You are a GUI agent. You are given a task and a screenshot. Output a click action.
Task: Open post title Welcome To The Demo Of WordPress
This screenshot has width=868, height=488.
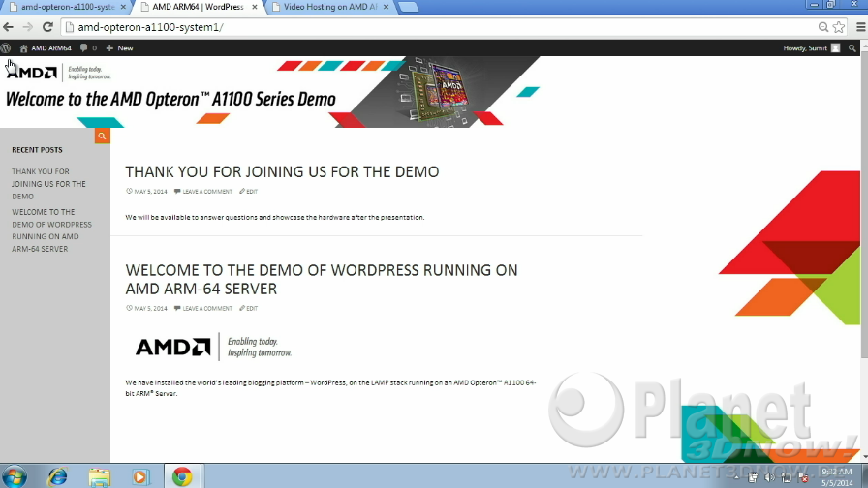pos(321,280)
